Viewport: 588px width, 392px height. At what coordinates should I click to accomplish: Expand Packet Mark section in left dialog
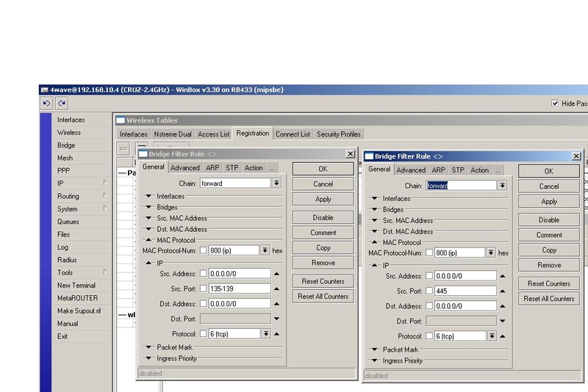pos(148,347)
